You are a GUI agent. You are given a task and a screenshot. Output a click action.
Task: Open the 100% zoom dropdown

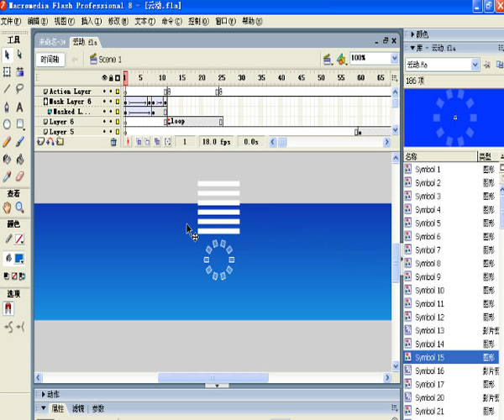click(x=392, y=59)
